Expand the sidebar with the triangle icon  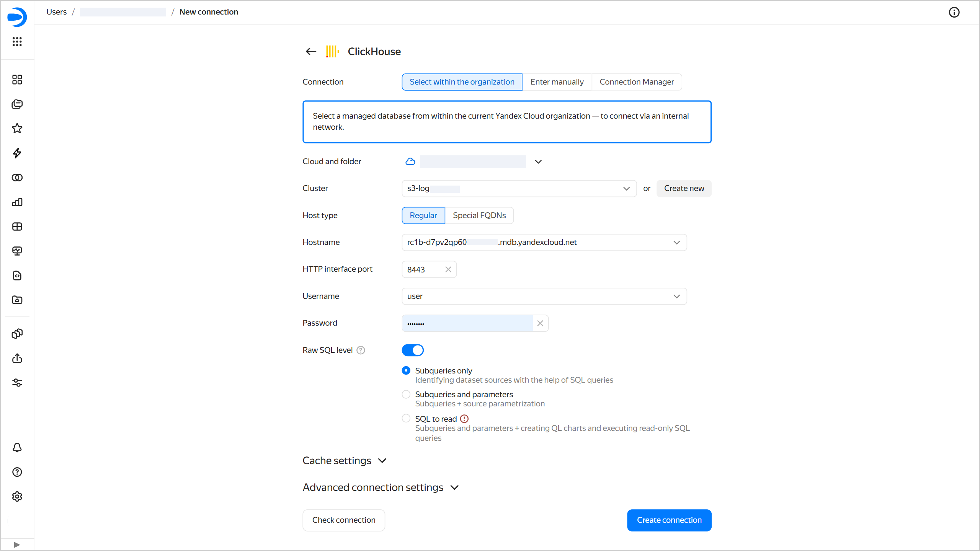[x=17, y=544]
